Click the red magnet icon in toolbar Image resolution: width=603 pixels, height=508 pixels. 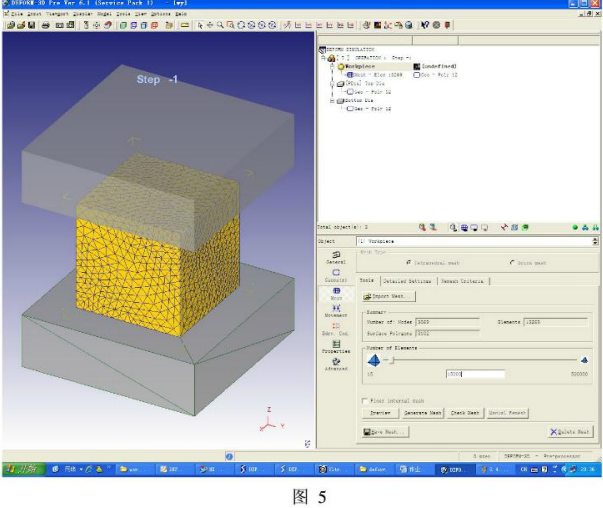pyautogui.click(x=108, y=25)
